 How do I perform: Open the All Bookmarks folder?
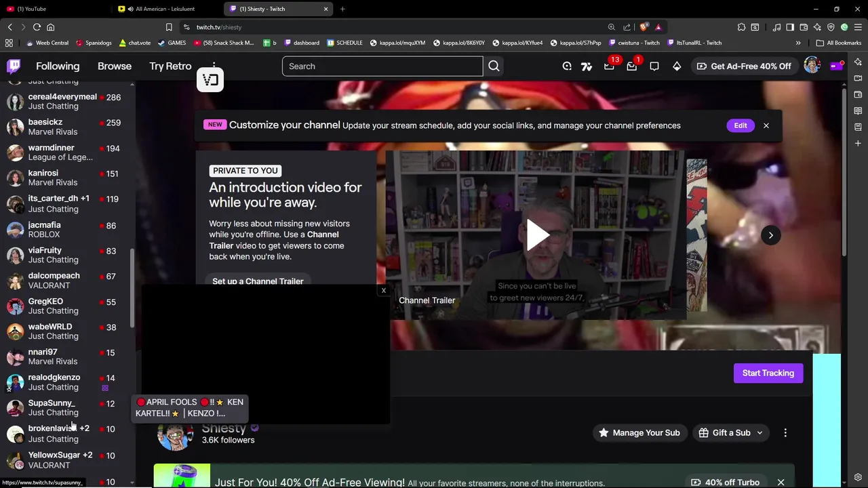[839, 43]
